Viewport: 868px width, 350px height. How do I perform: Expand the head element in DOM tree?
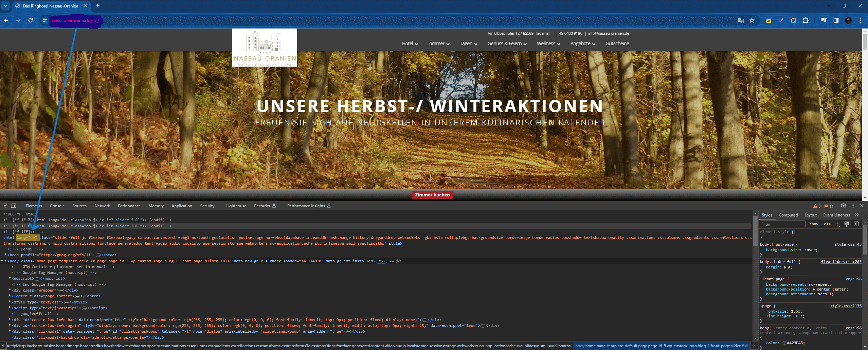coord(6,255)
